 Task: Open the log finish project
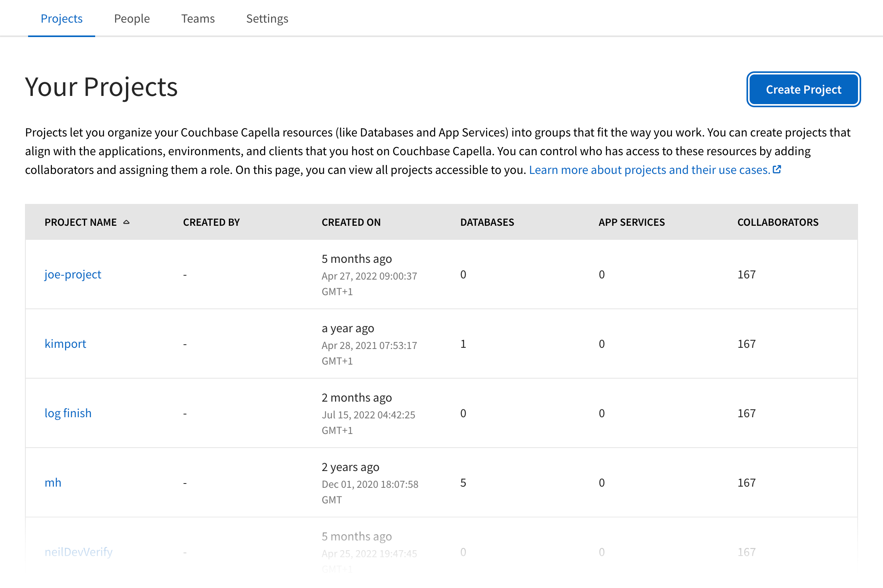click(68, 413)
